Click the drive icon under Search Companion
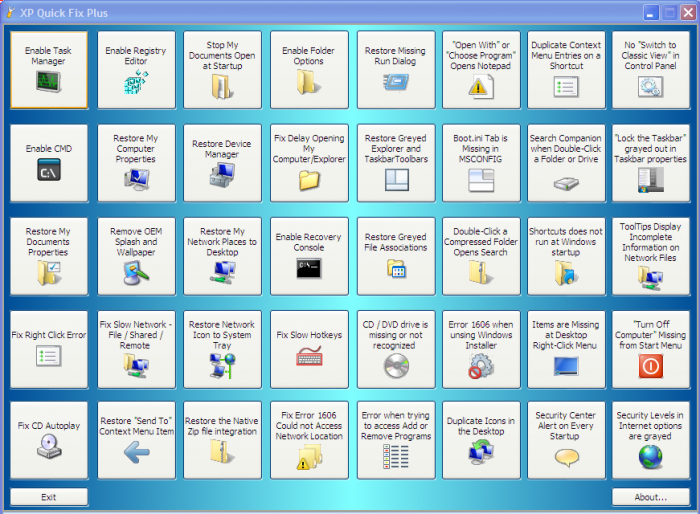700x514 pixels. coord(566,183)
